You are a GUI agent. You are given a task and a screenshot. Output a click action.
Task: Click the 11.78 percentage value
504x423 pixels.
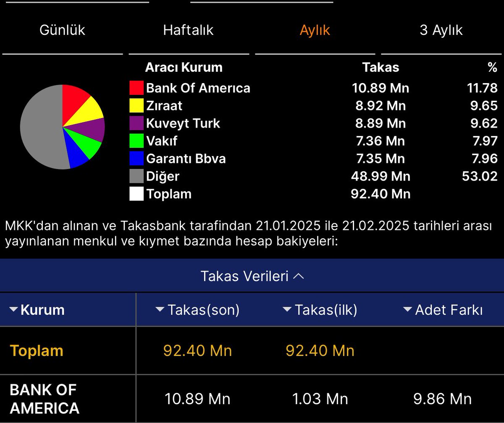[x=482, y=88]
